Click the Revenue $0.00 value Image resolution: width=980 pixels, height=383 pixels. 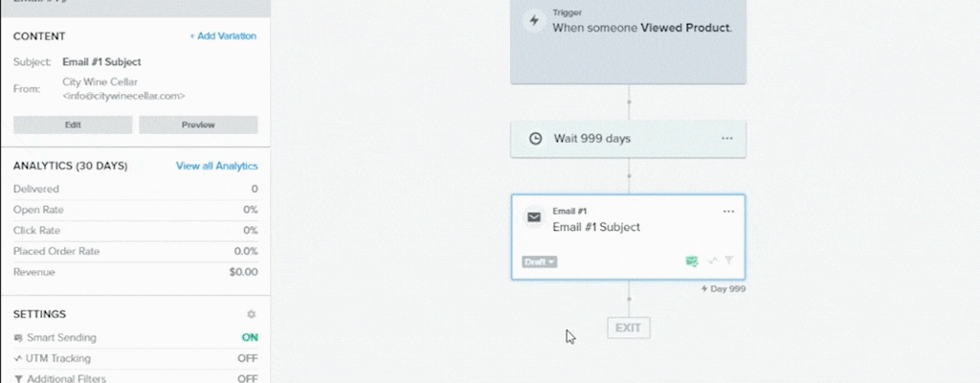click(x=243, y=272)
